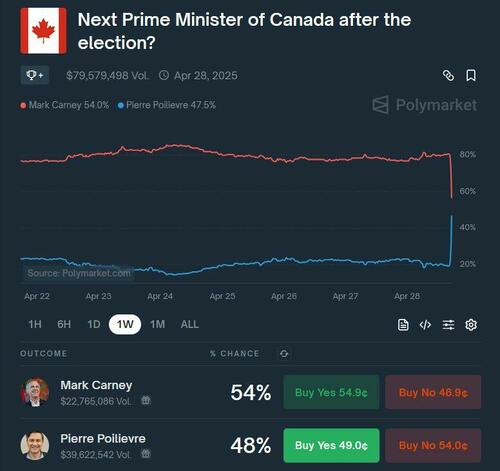
Task: Select the 1D time range
Action: pyautogui.click(x=94, y=324)
